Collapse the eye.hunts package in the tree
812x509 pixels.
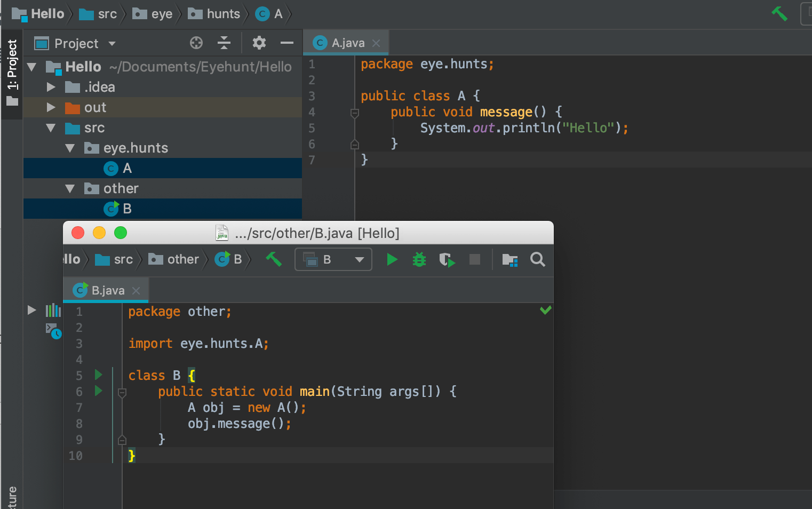click(x=70, y=148)
